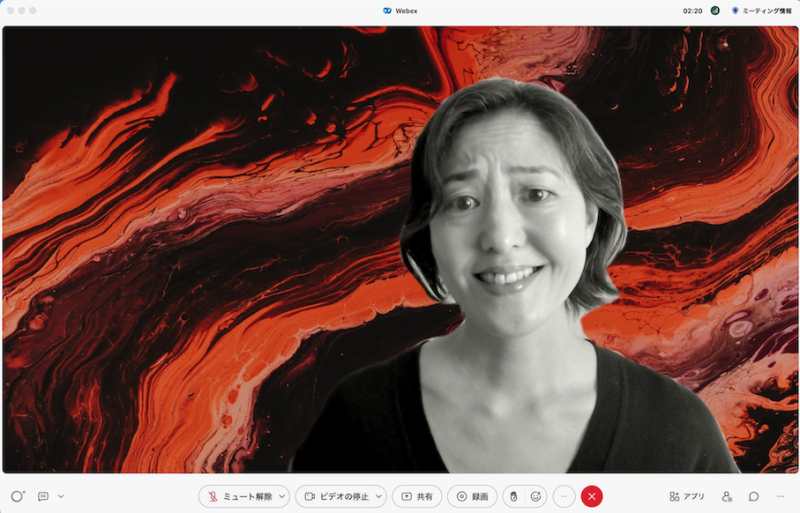
Task: Click the green connection status icon
Action: [x=715, y=10]
